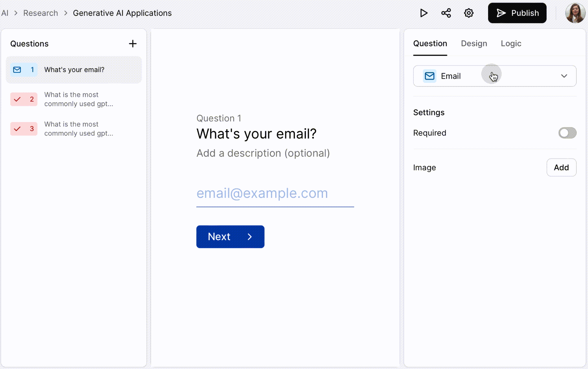Viewport: 588px width, 369px height.
Task: Click the Add image button
Action: [x=561, y=167]
